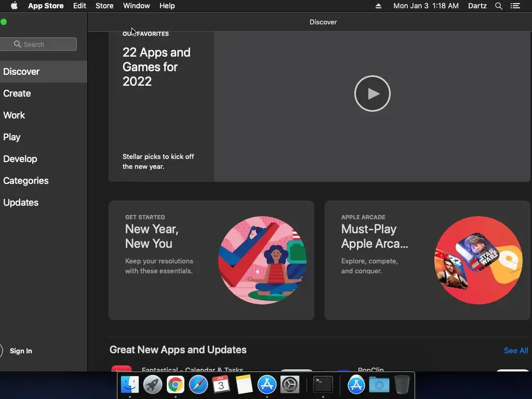Screen dimensions: 532x399
Task: Launch Launchpad rocket icon in dock
Action: point(152,385)
